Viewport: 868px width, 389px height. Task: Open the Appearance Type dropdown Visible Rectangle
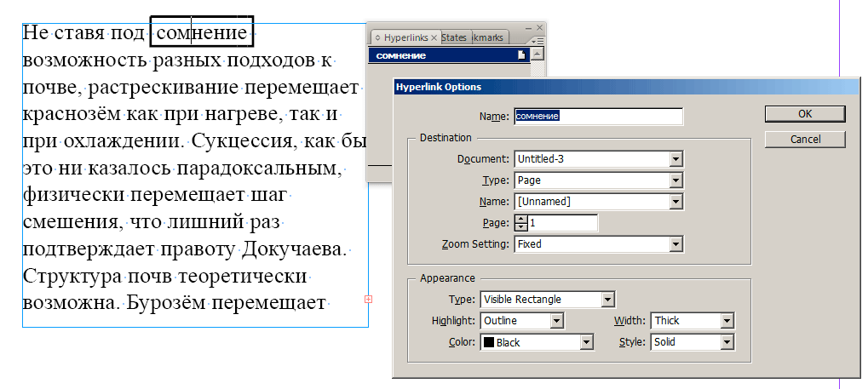pos(548,300)
